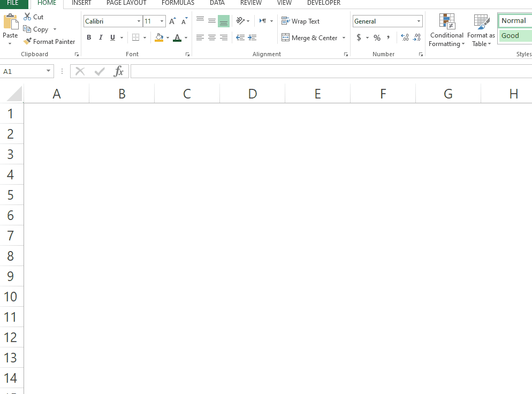Click the Format as Table button
This screenshot has height=394, width=532.
point(480,31)
